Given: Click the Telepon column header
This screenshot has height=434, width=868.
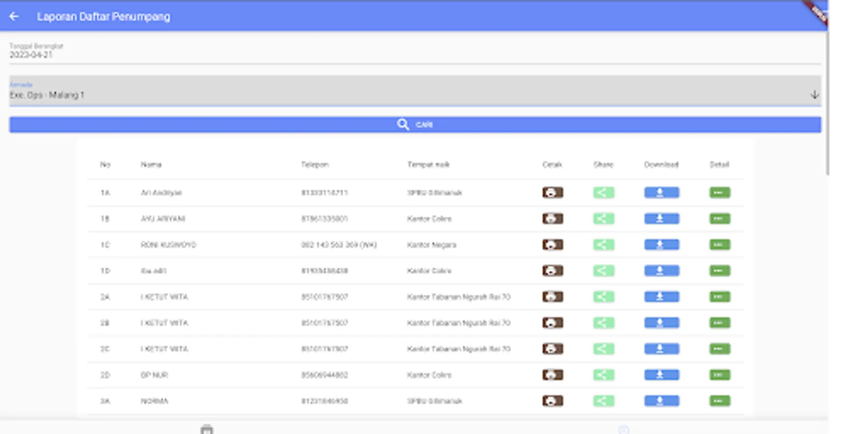Looking at the screenshot, I should tap(314, 165).
